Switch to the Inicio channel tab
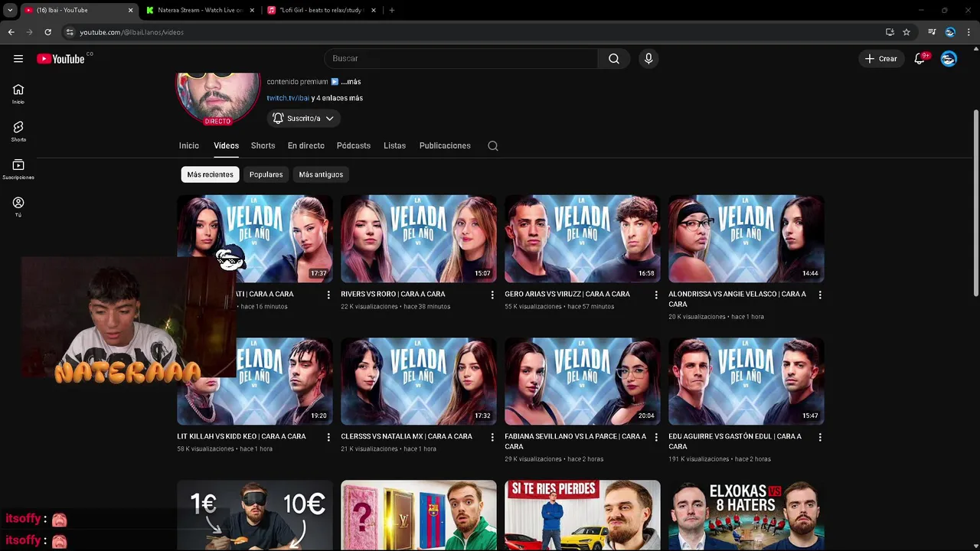 189,145
